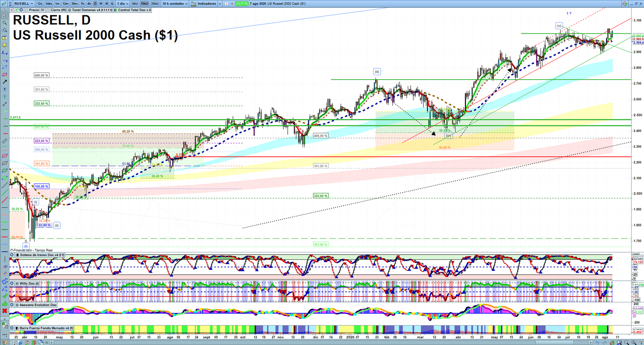The image size is (644, 345).
Task: Click the Indicadores button label
Action: pos(207,4)
